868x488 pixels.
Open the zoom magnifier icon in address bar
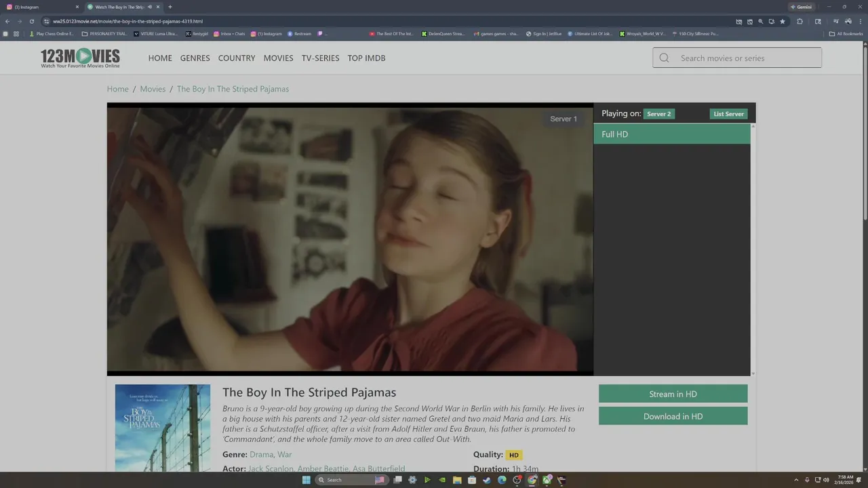pos(761,21)
